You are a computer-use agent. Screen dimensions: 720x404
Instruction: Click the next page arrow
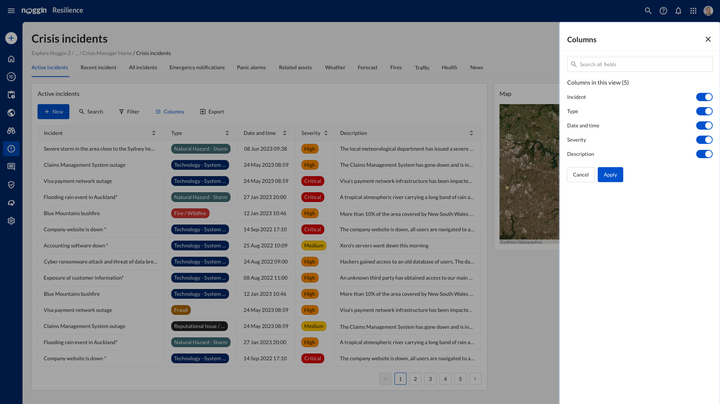tap(475, 379)
